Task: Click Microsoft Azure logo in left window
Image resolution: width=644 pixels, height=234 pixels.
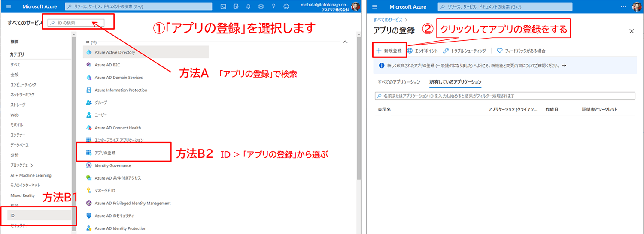Action: tap(39, 6)
